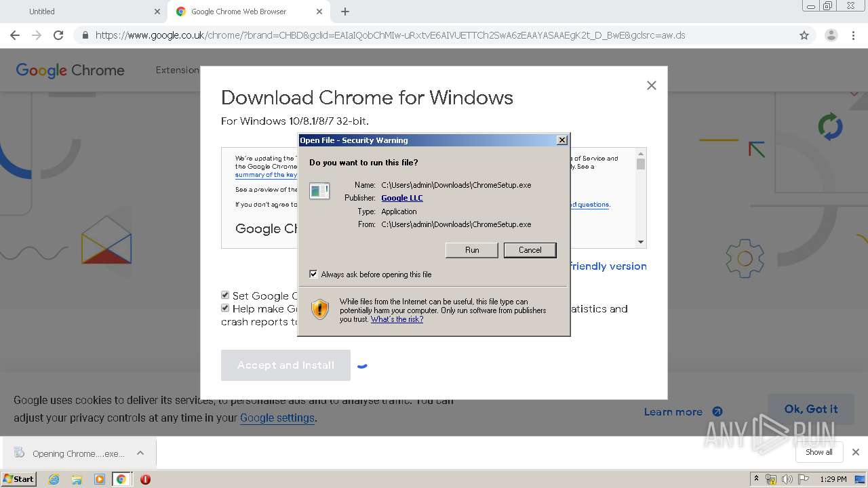The width and height of the screenshot is (868, 488).
Task: Click Run in the Security Warning
Action: click(x=472, y=250)
